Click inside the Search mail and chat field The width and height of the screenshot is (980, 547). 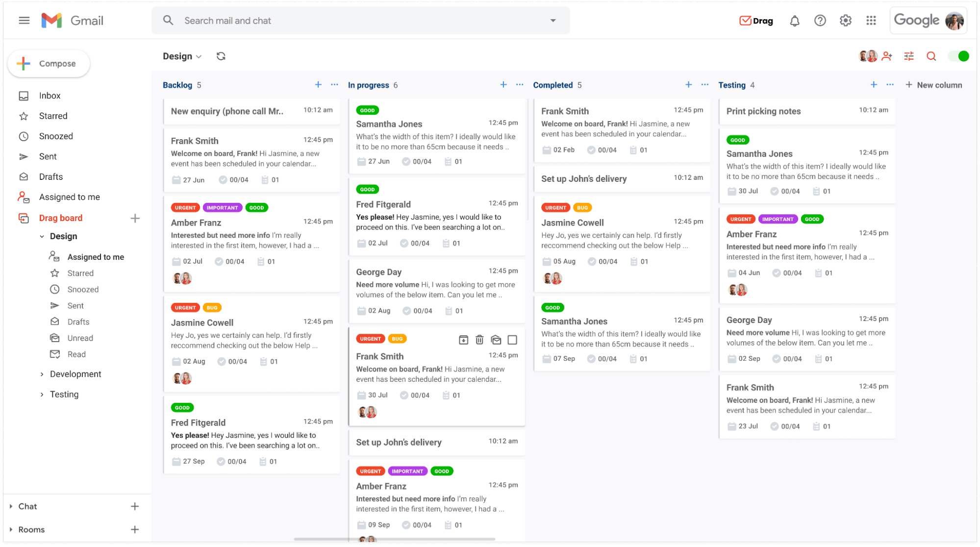294,21
